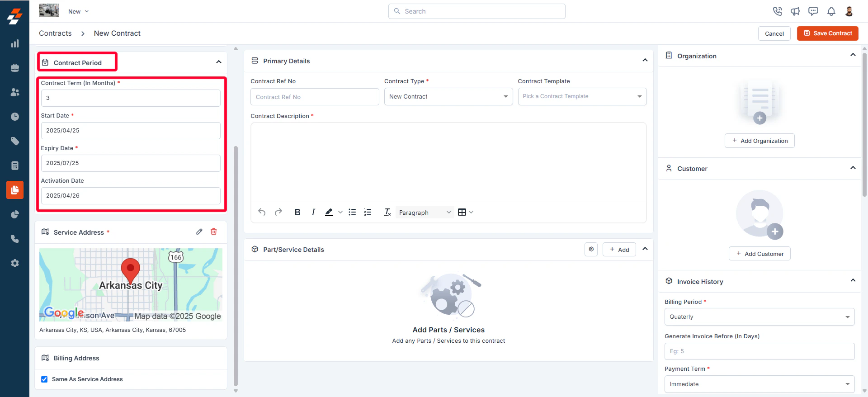Open the phone icon in sidebar
The width and height of the screenshot is (868, 397).
pos(15,239)
